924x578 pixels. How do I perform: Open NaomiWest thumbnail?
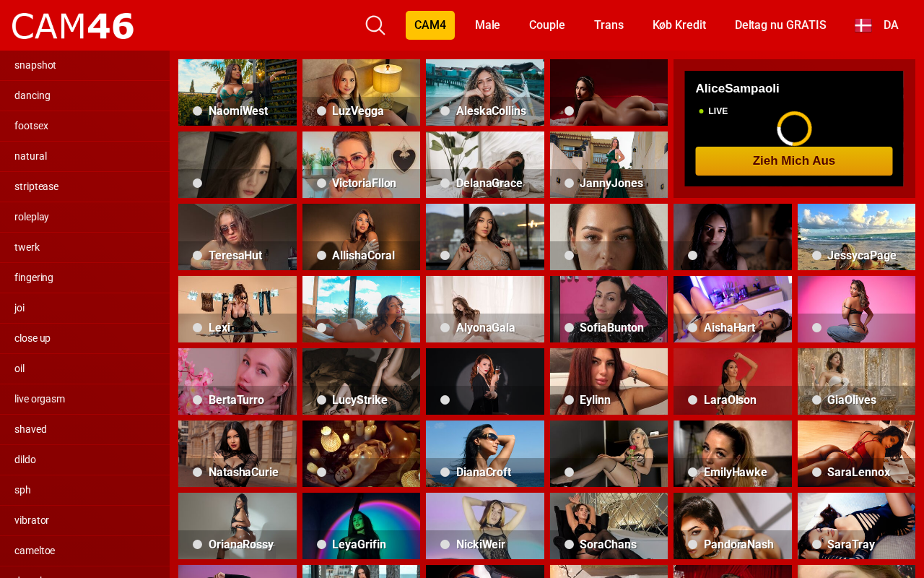click(237, 92)
